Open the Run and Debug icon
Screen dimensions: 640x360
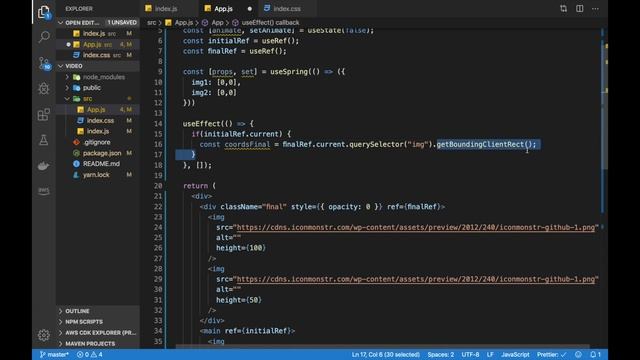(x=44, y=89)
